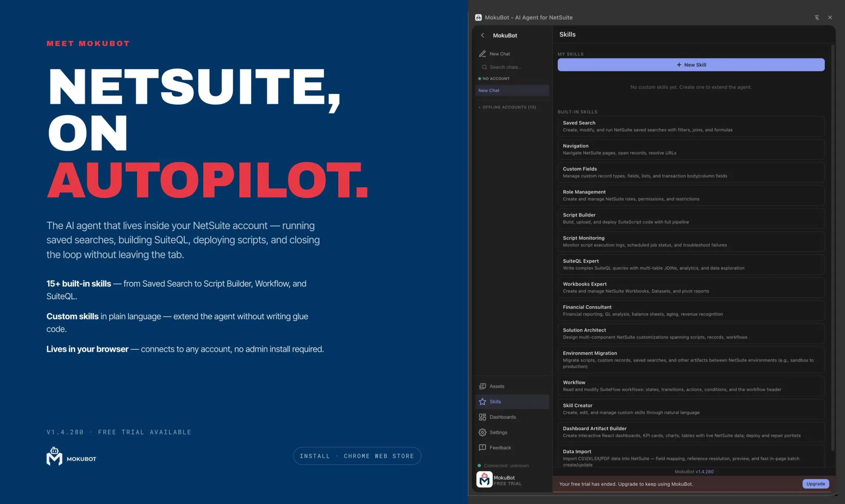
Task: Expand the Offline Accounts (15) section
Action: (507, 107)
